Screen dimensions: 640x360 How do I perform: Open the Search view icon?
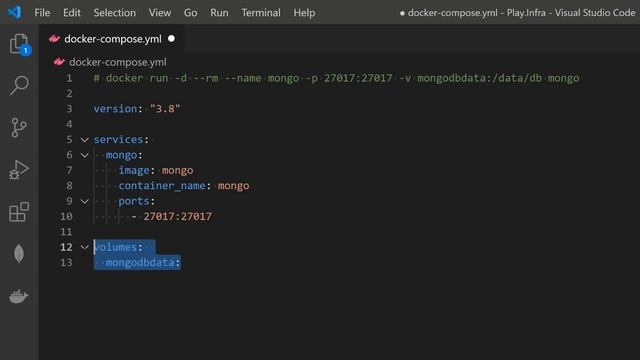pyautogui.click(x=19, y=85)
